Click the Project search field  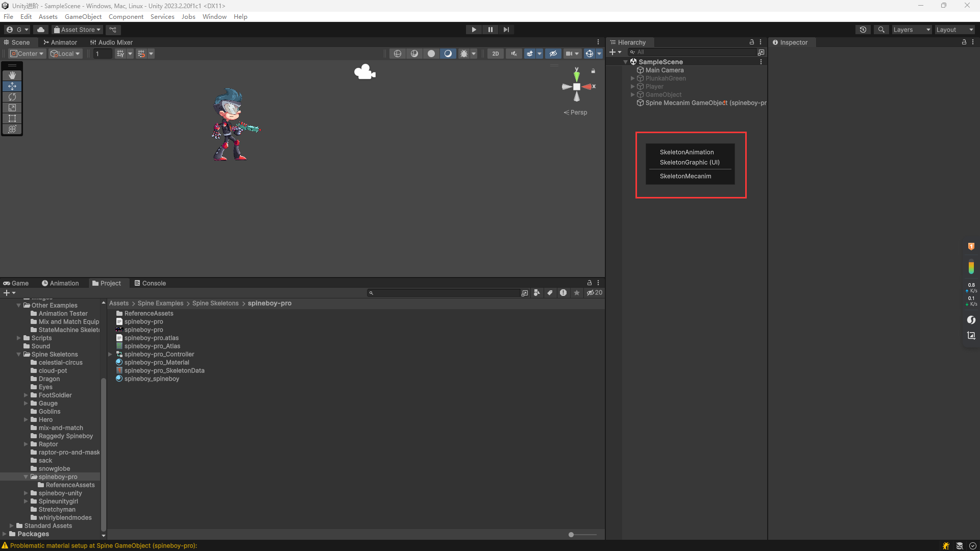tap(443, 293)
